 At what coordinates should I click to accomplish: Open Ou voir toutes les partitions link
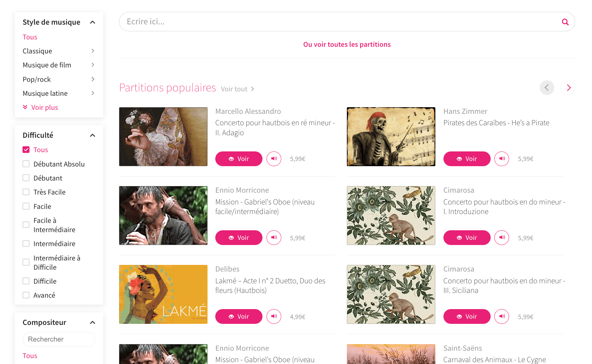tap(347, 44)
